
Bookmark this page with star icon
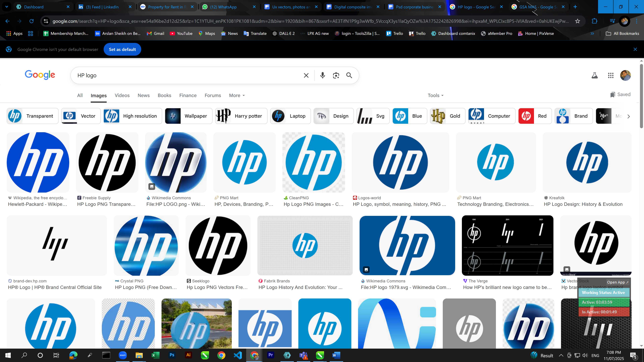tap(577, 21)
